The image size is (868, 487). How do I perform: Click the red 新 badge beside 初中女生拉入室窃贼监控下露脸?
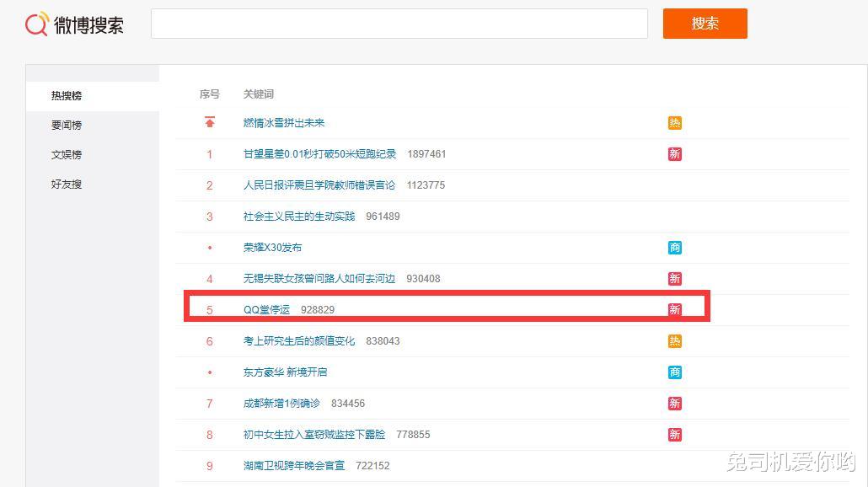pyautogui.click(x=674, y=434)
